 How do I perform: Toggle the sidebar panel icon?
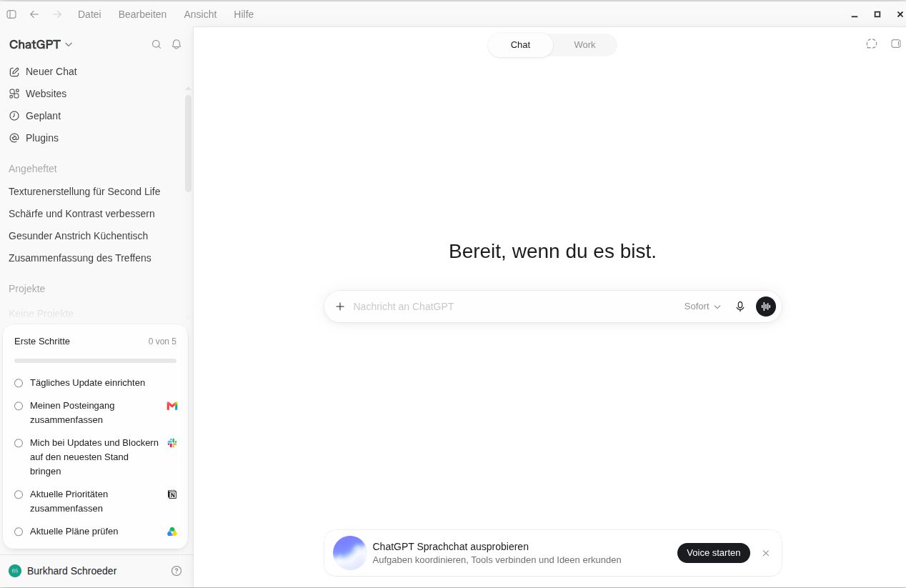11,14
